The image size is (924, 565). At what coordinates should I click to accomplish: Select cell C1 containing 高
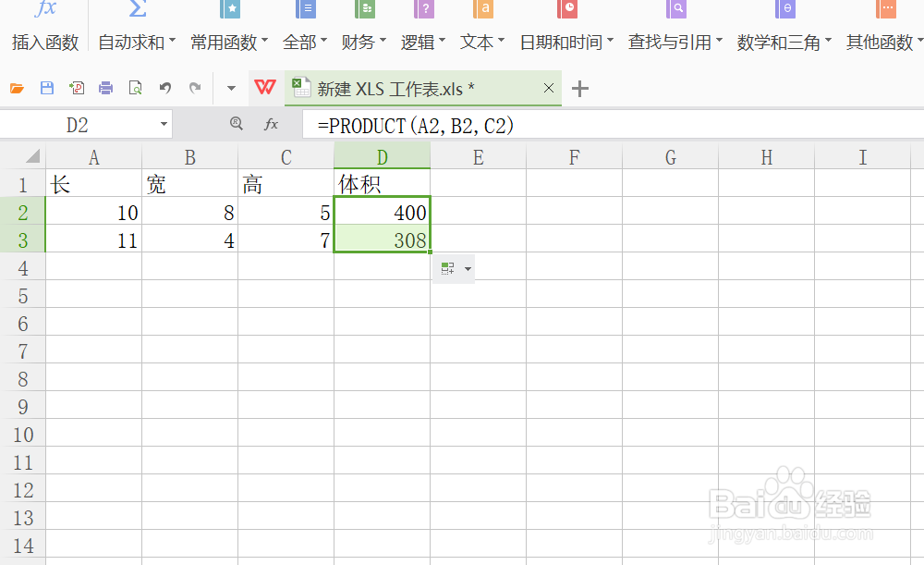tap(286, 184)
